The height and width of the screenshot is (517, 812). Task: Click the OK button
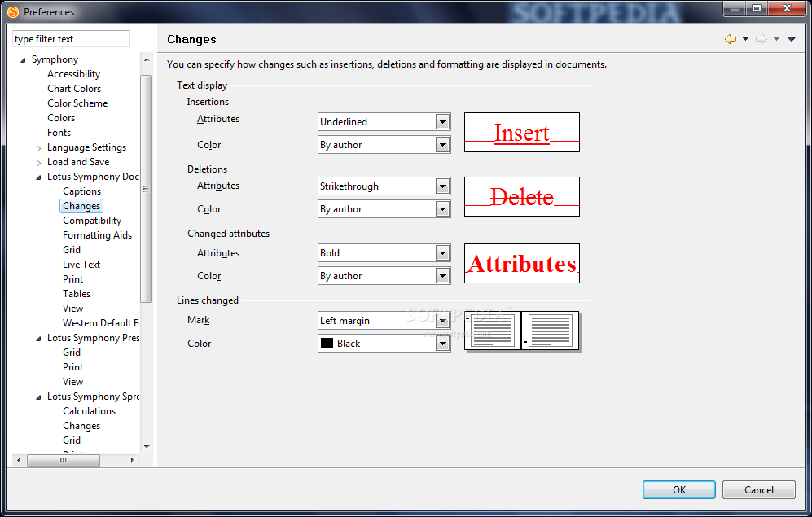coord(679,489)
